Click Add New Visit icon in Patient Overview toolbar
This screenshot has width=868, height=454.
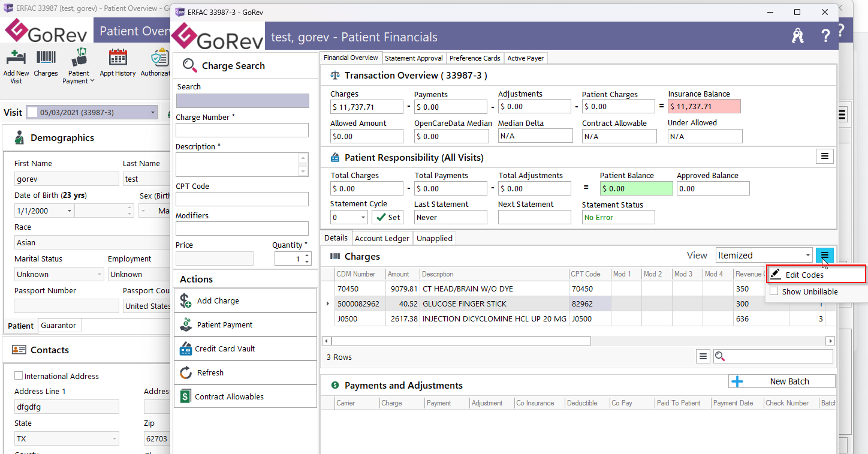click(x=16, y=58)
